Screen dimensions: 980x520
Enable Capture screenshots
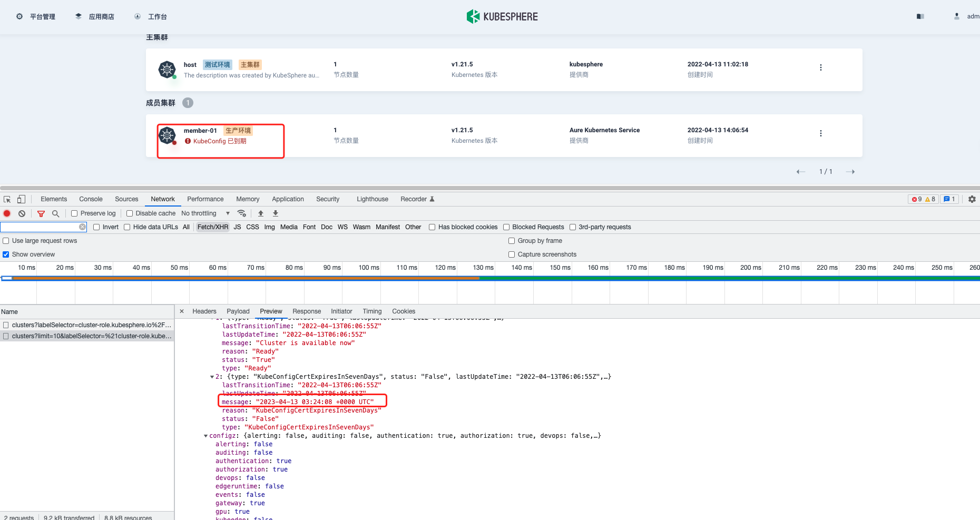pyautogui.click(x=512, y=254)
